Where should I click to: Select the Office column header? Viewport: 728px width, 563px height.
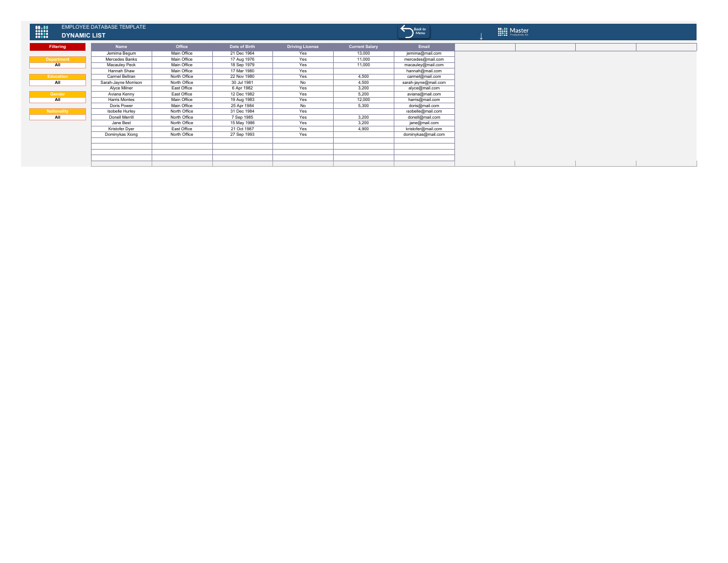182,47
